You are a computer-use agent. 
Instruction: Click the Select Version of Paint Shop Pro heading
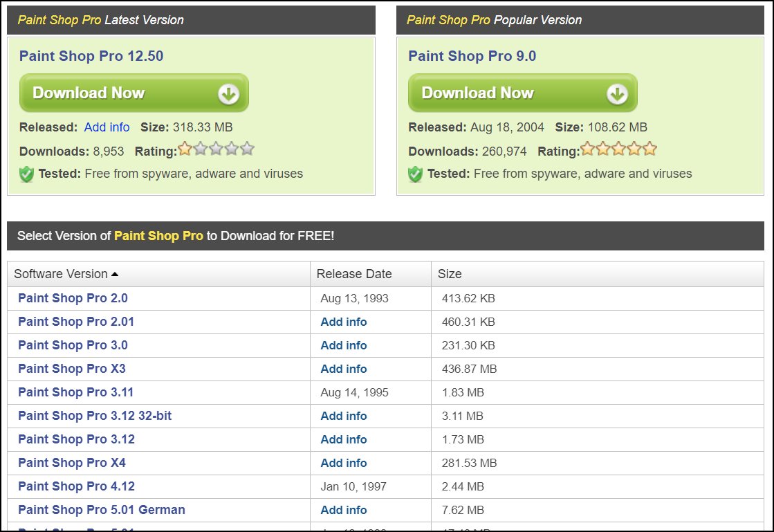pos(176,236)
